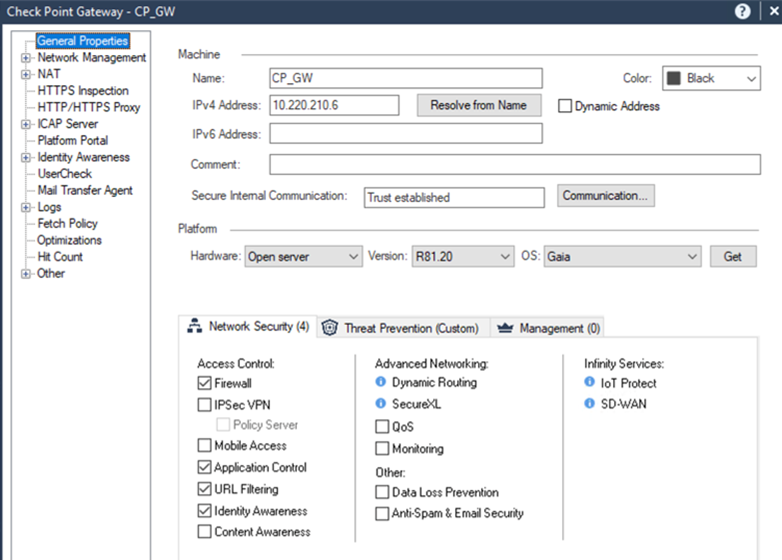Open HTTPS Inspection page

point(83,91)
